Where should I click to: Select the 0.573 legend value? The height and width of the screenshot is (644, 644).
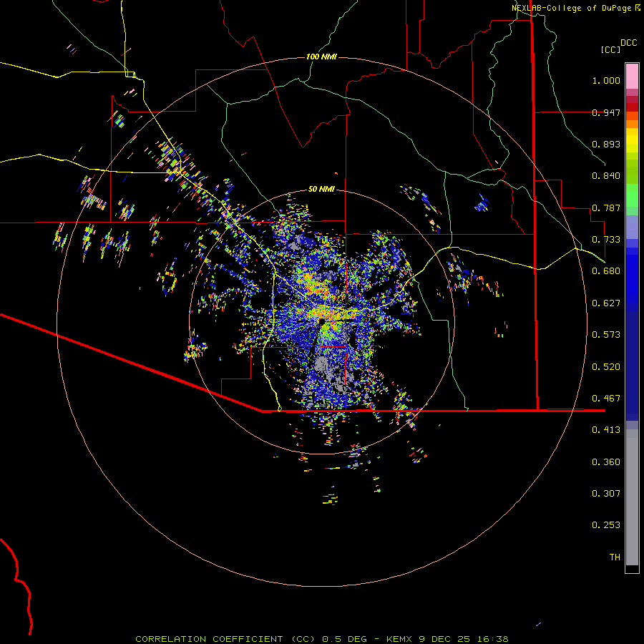coord(606,335)
